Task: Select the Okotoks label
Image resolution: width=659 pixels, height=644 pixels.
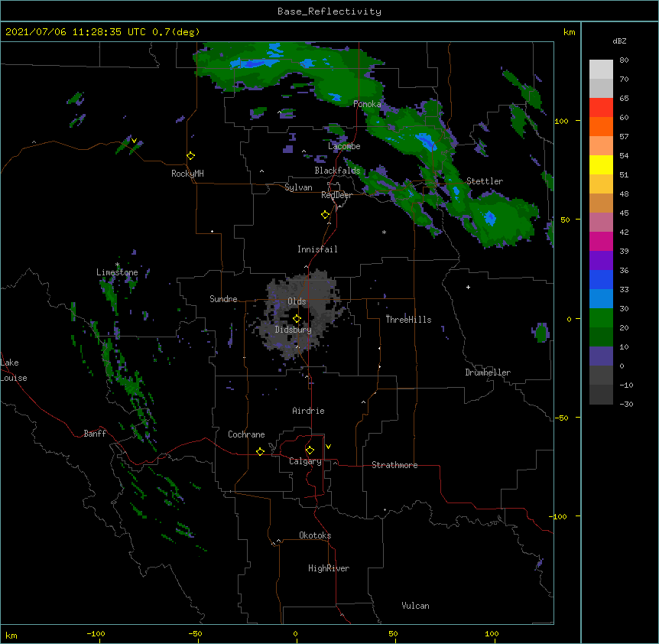Action: (x=315, y=535)
